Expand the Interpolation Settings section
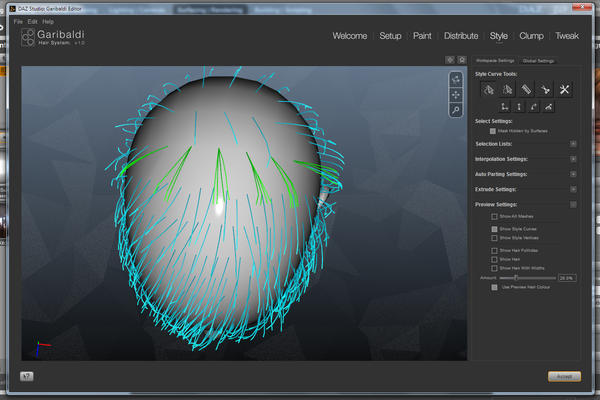600x400 pixels. (573, 159)
